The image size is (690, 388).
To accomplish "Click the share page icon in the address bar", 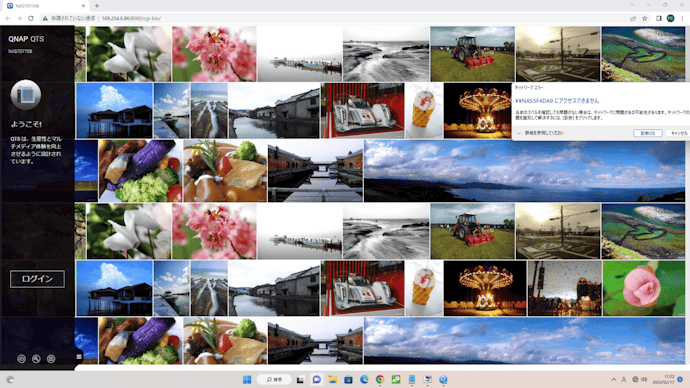I will 633,18.
